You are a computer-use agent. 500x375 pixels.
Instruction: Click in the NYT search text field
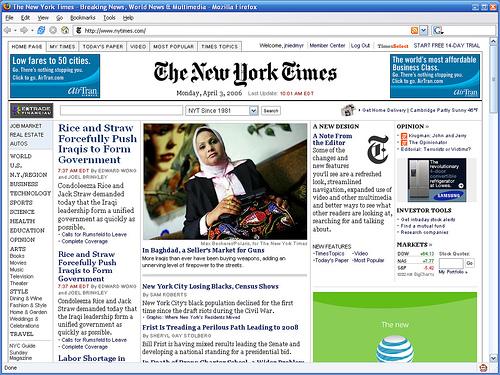(121, 110)
